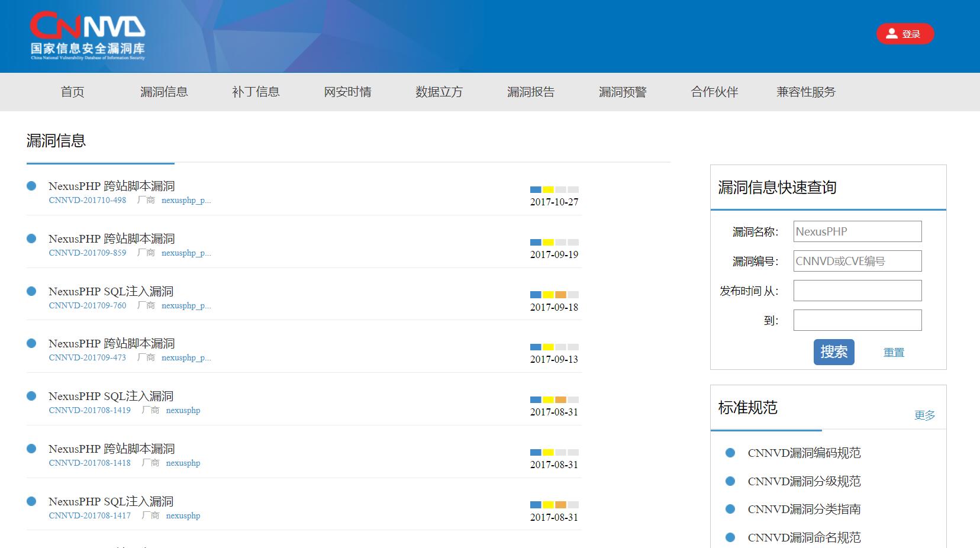Open vulnerability ID CNNVD-201710-498
This screenshot has height=548, width=980.
tap(88, 200)
